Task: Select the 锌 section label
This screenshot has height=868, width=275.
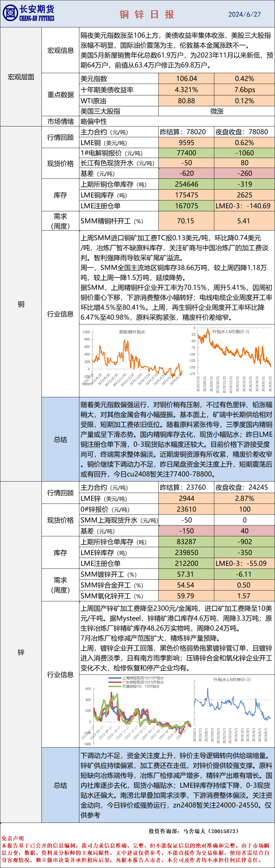Action: (x=21, y=652)
